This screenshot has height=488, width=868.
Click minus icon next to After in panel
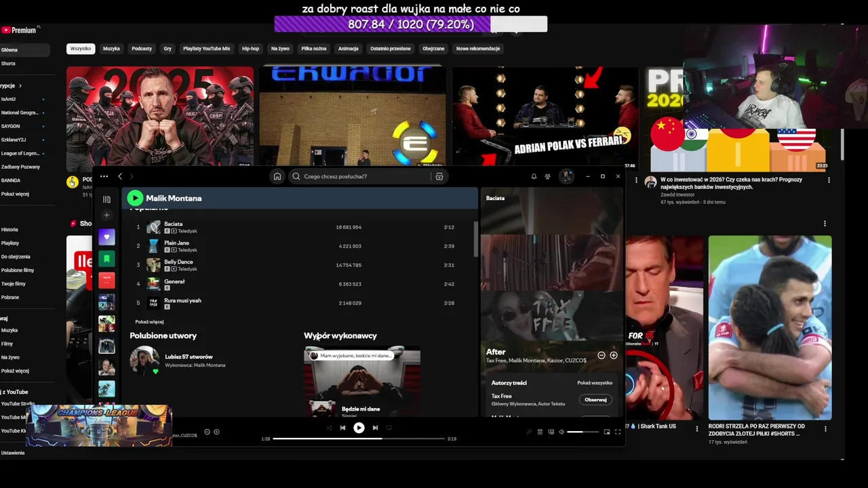tap(601, 355)
